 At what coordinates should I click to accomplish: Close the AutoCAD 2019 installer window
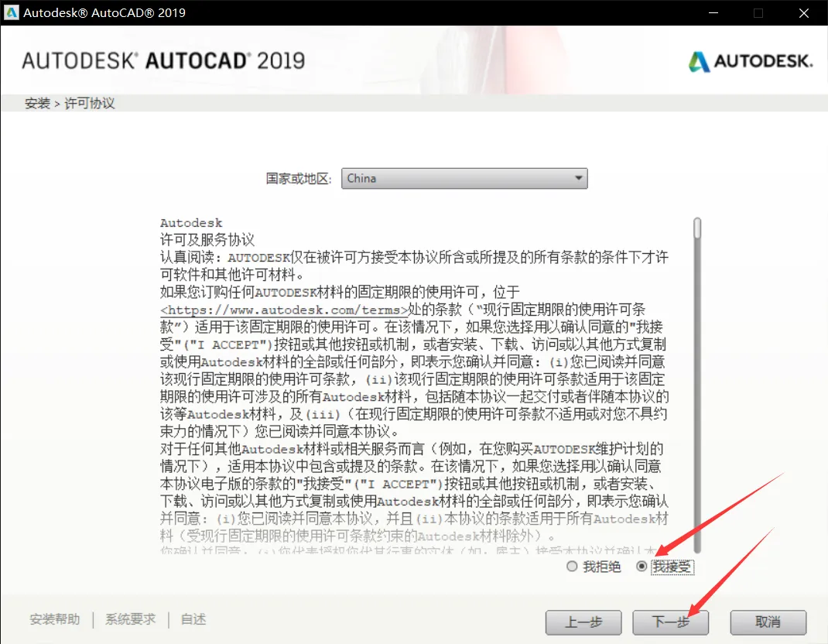(x=804, y=12)
